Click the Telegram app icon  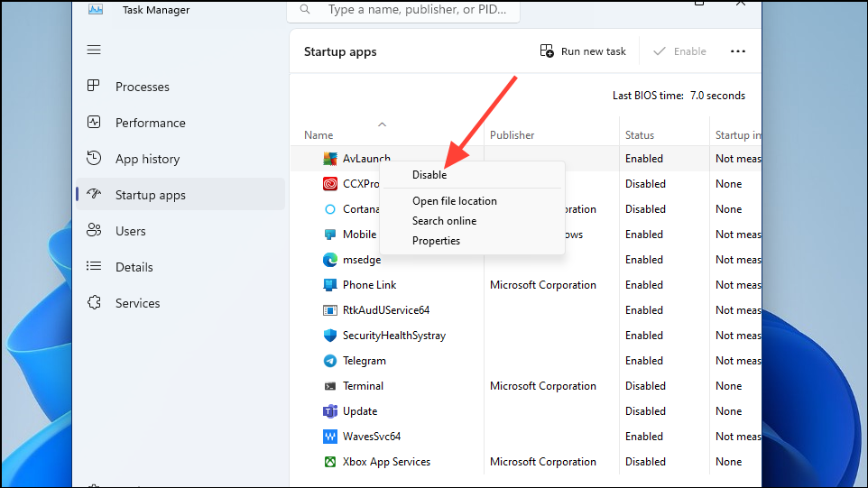[x=330, y=361]
